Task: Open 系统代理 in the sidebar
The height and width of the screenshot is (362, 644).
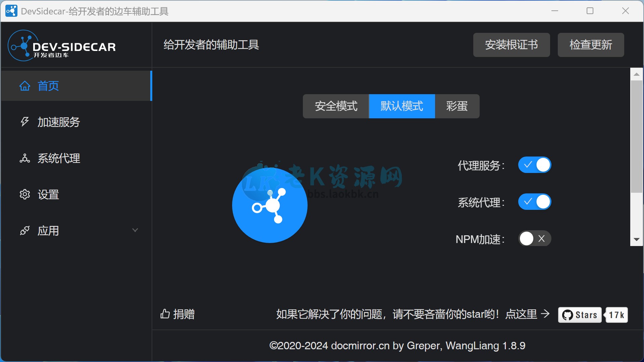Action: [x=77, y=158]
